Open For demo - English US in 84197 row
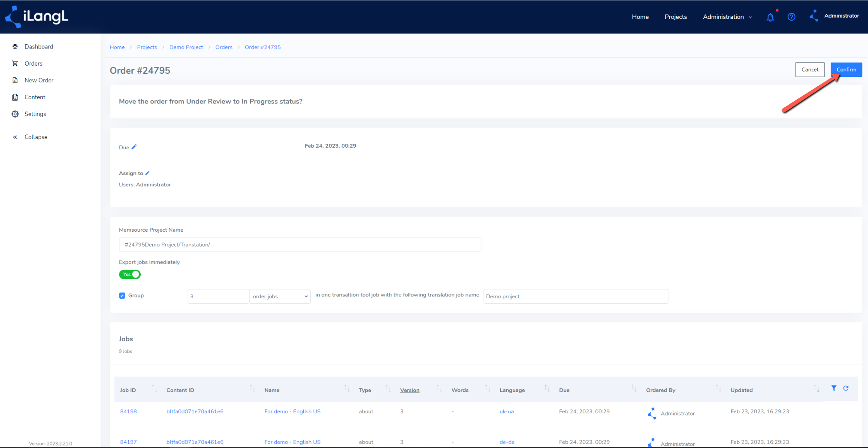This screenshot has width=868, height=448. click(x=292, y=442)
